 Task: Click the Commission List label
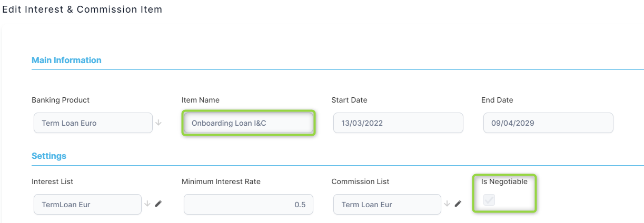click(360, 181)
